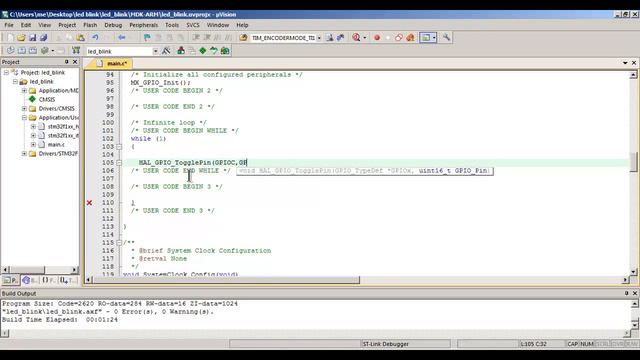Open the Project menu

(67, 25)
